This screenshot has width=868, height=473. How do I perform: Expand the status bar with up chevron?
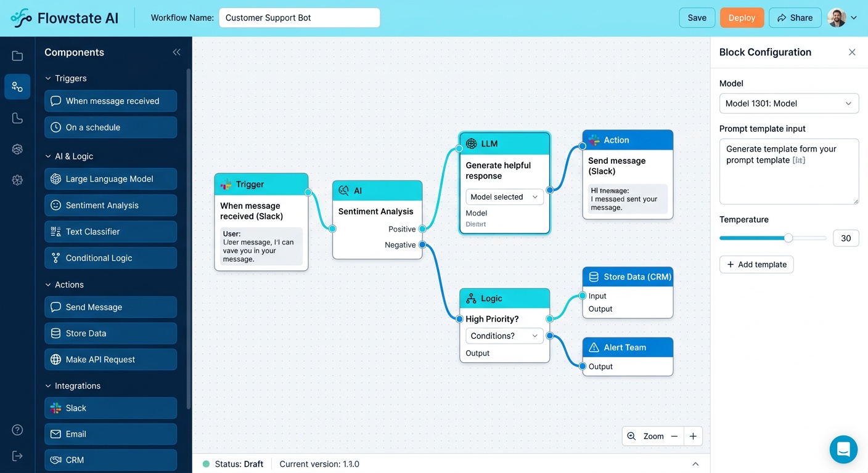695,464
